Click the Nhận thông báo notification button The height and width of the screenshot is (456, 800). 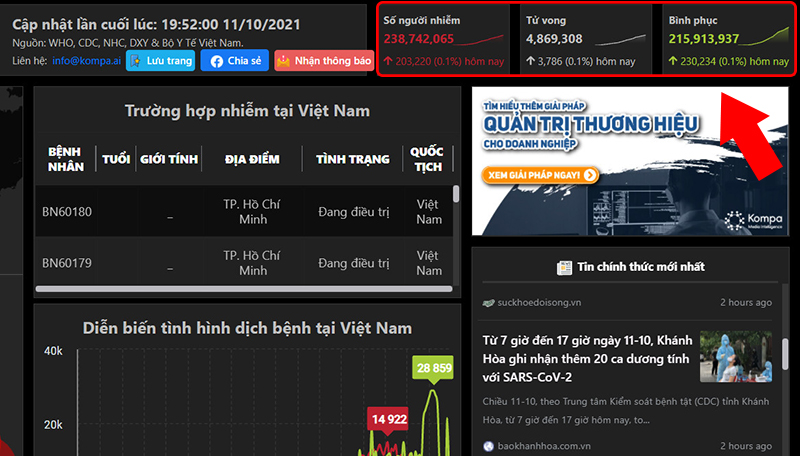click(324, 61)
